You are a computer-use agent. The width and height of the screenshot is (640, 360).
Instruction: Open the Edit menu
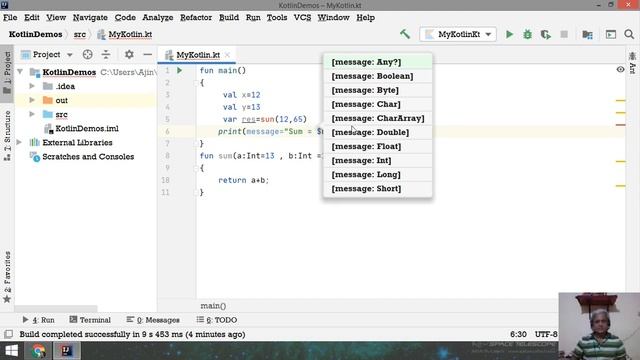pos(31,18)
